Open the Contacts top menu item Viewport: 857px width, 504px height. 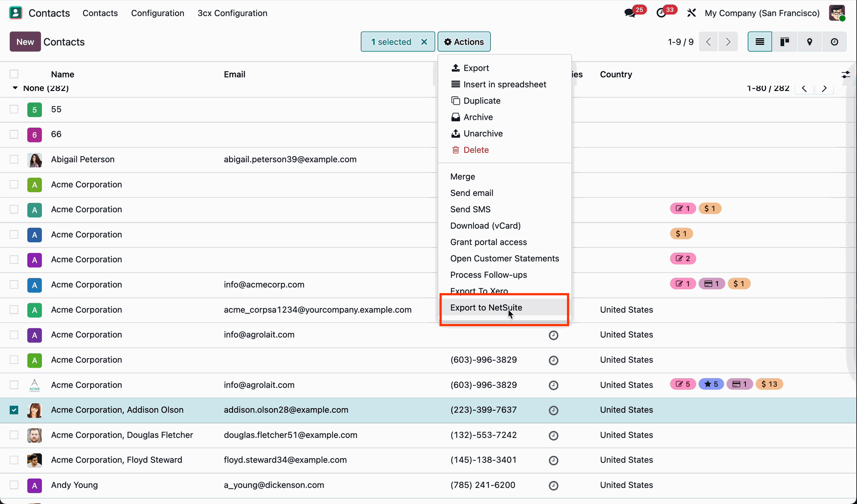(100, 13)
